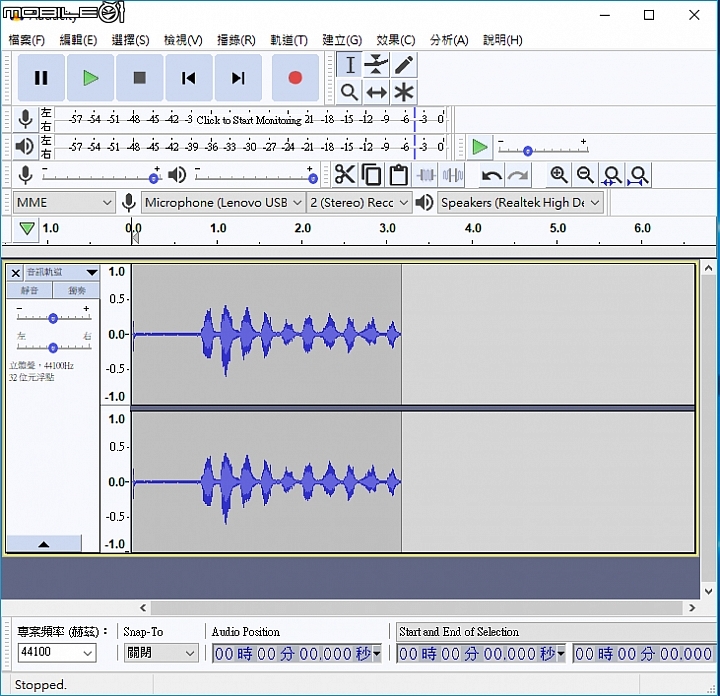The width and height of the screenshot is (720, 696).
Task: Open the project rate 44100 dropdown
Action: point(57,652)
